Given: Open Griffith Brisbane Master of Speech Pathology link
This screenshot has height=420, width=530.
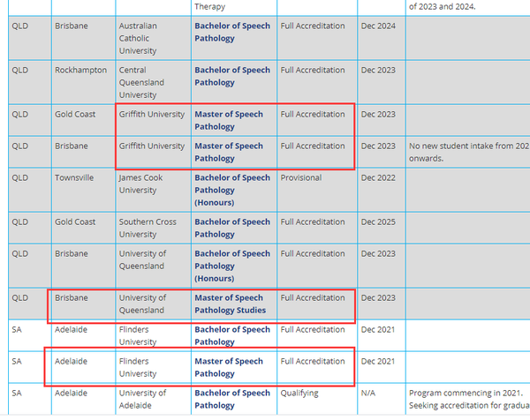Looking at the screenshot, I should pos(229,153).
